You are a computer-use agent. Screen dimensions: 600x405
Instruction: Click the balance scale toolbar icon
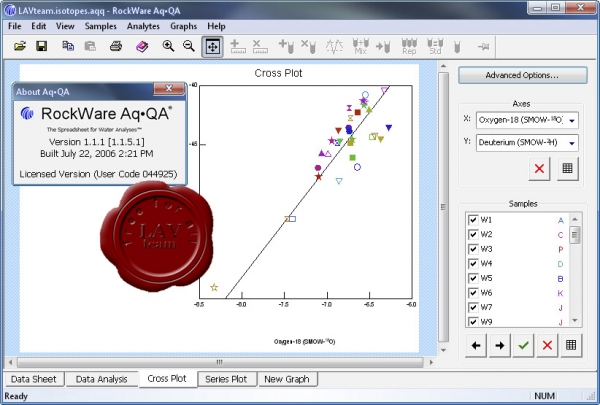coord(334,47)
